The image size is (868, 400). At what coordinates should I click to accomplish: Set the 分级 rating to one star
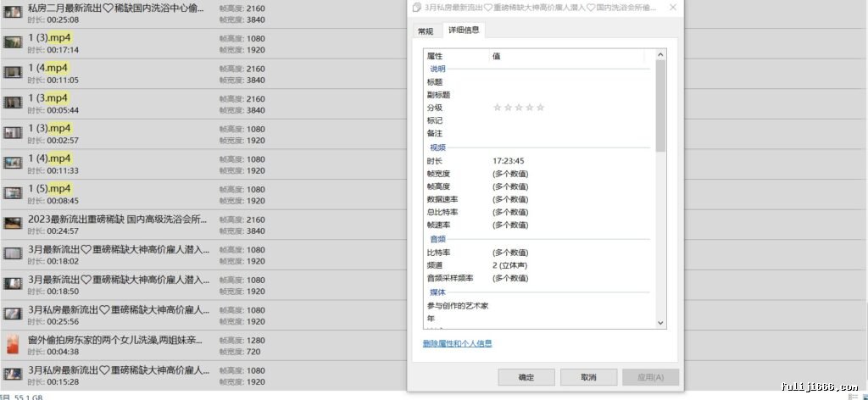[x=497, y=108]
